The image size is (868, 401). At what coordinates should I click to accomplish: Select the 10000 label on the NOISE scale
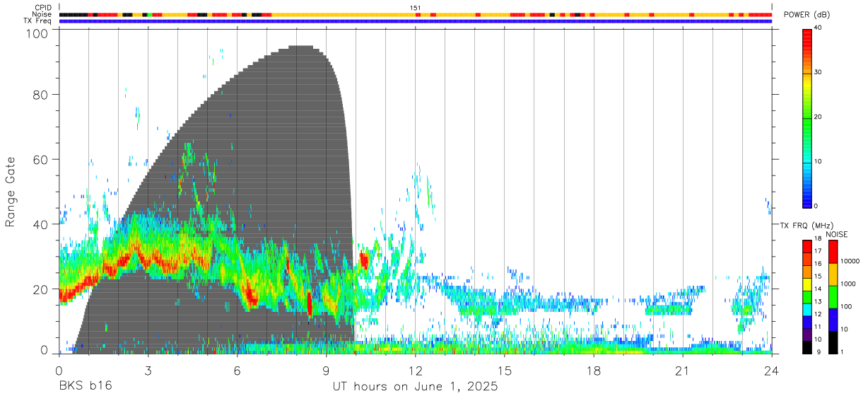[849, 262]
